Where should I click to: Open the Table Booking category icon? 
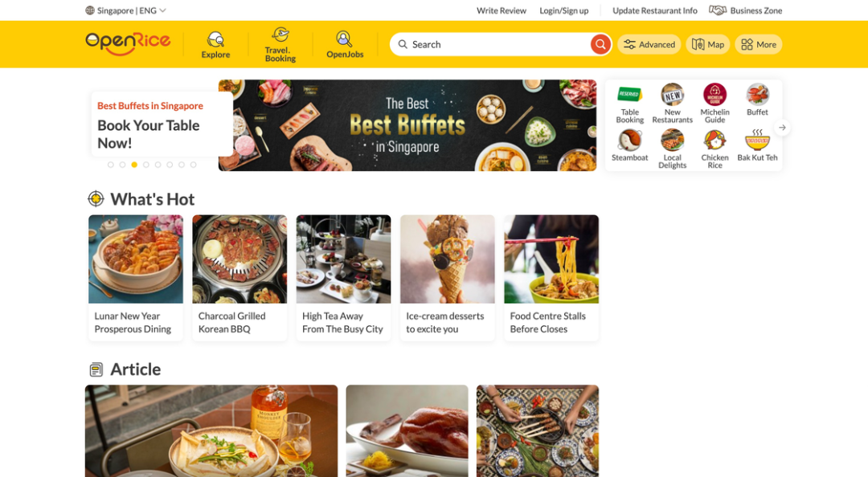point(629,96)
